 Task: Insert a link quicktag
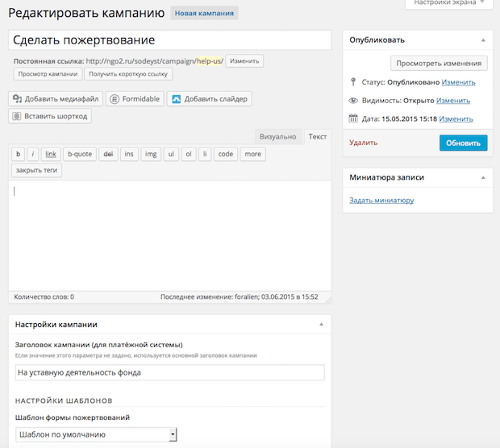point(51,154)
